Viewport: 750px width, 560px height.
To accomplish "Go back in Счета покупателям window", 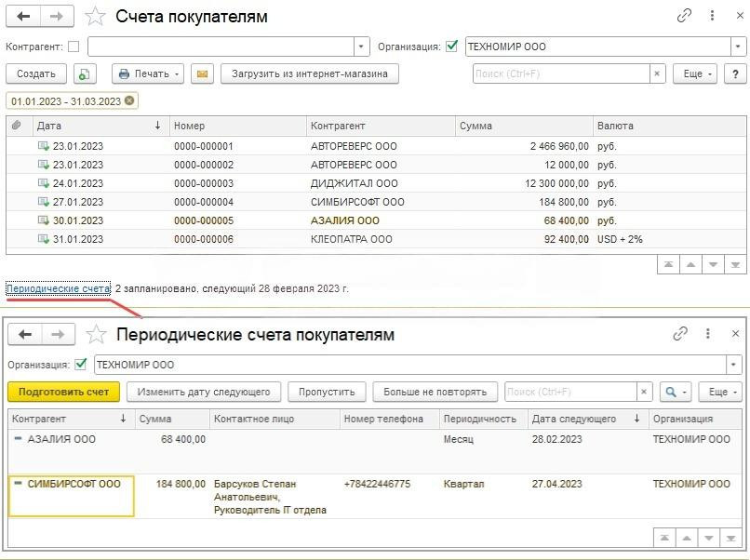I will (x=23, y=16).
